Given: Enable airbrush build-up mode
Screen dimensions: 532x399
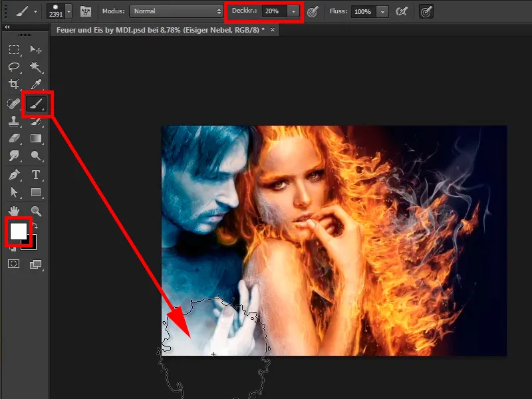Looking at the screenshot, I should point(402,12).
